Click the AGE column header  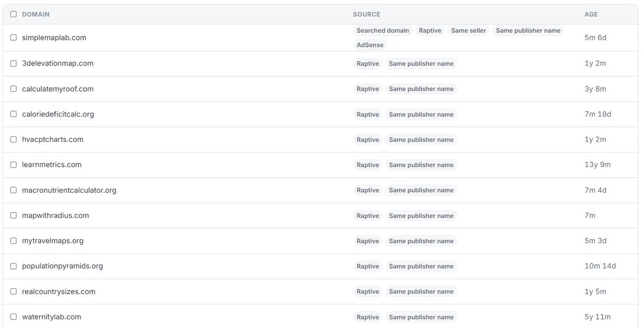[x=591, y=14]
